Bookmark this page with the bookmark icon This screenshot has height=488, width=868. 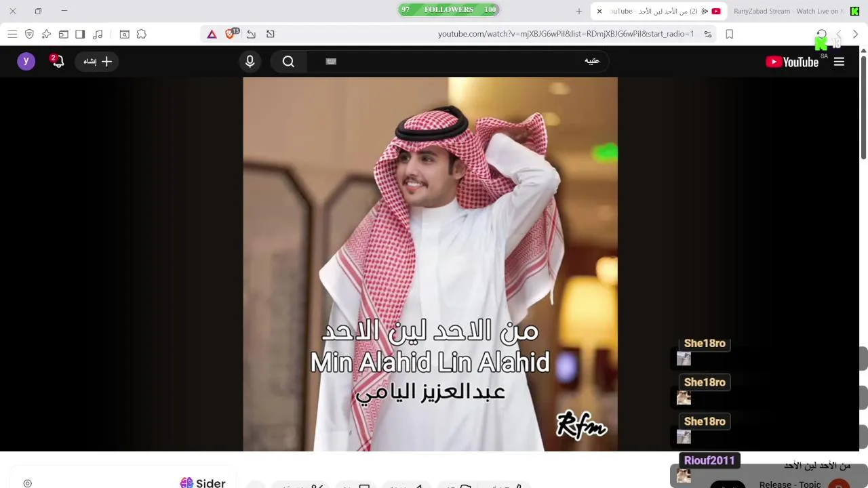point(729,34)
